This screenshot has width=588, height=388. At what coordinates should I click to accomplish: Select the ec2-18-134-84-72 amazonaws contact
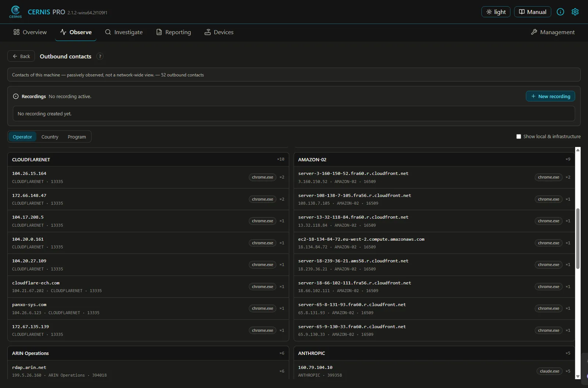tap(434, 243)
